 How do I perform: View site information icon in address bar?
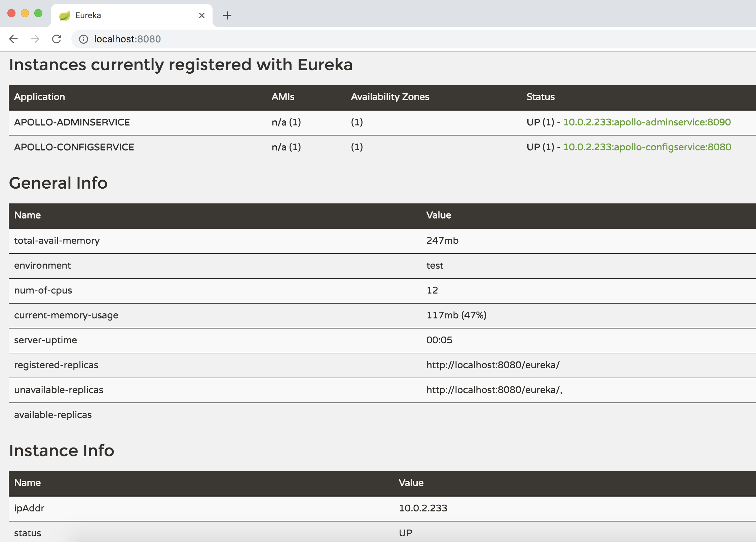click(83, 39)
